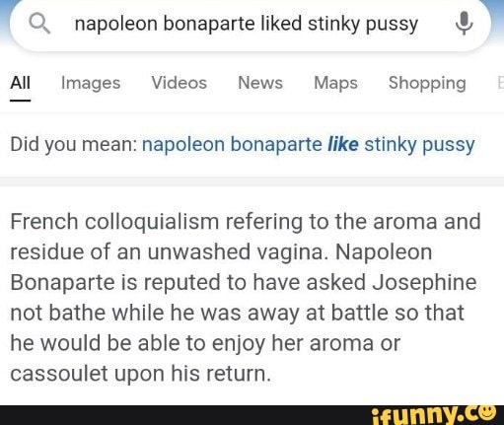Switch to the Images tab
Viewport: 504px width, 425px height.
91,83
